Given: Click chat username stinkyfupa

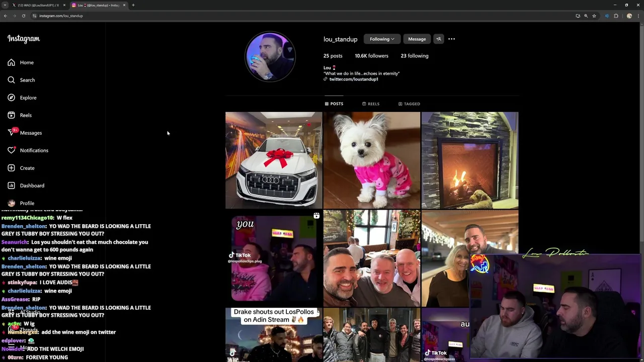Looking at the screenshot, I should tap(21, 283).
